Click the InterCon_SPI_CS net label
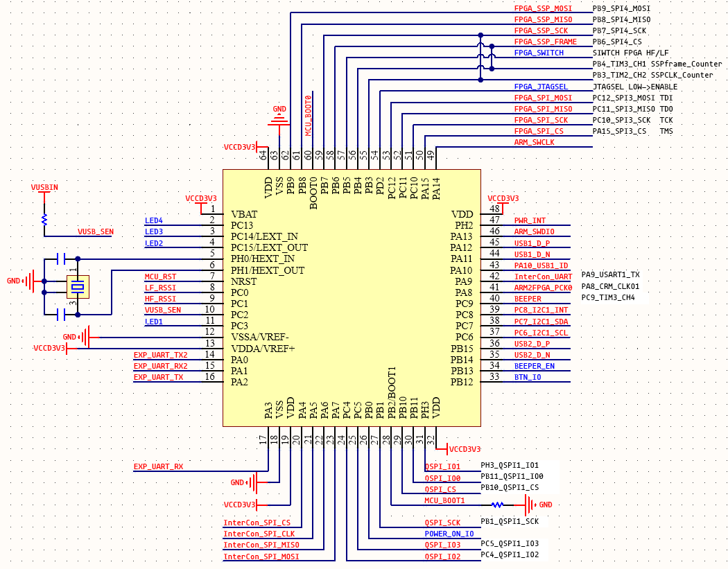 pos(257,523)
